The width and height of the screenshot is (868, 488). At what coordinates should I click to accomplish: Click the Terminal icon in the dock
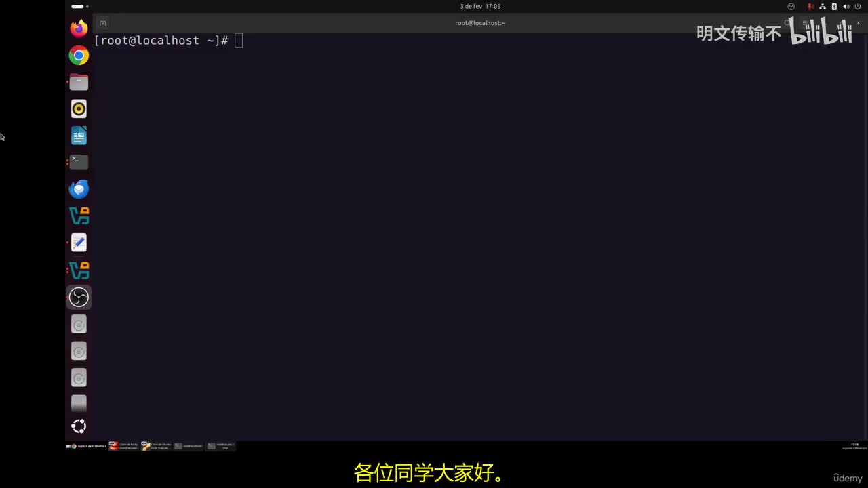pyautogui.click(x=79, y=162)
